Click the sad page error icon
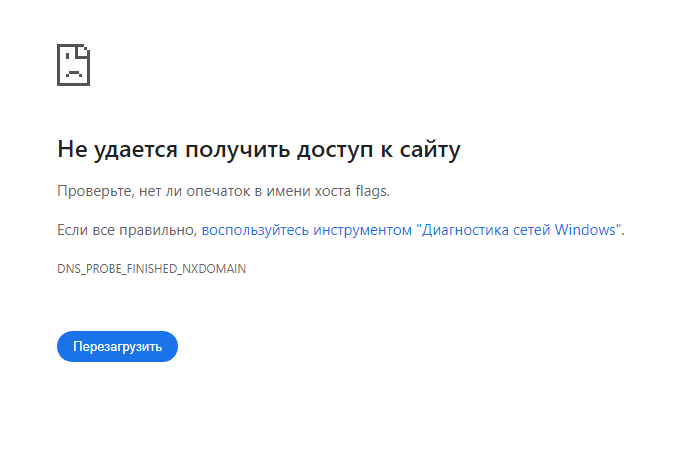This screenshot has width=700, height=459. (x=74, y=65)
